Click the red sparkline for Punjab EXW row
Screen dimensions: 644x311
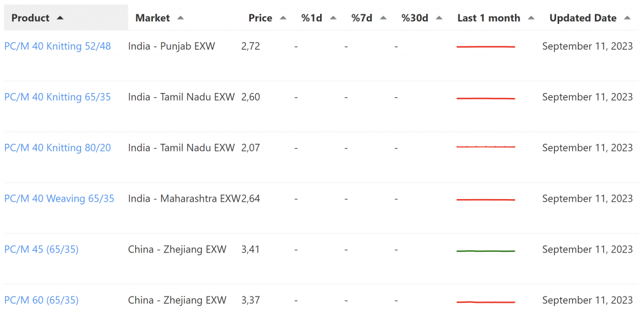pyautogui.click(x=486, y=47)
